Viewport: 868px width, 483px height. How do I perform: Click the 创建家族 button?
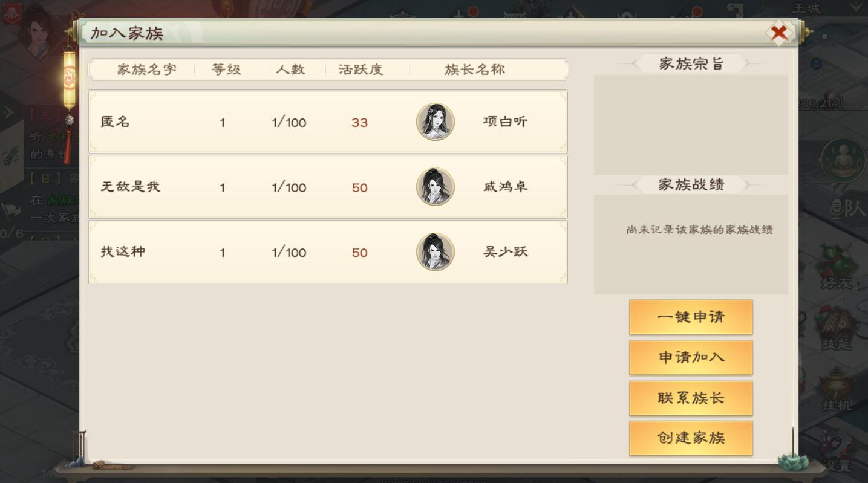tap(691, 438)
